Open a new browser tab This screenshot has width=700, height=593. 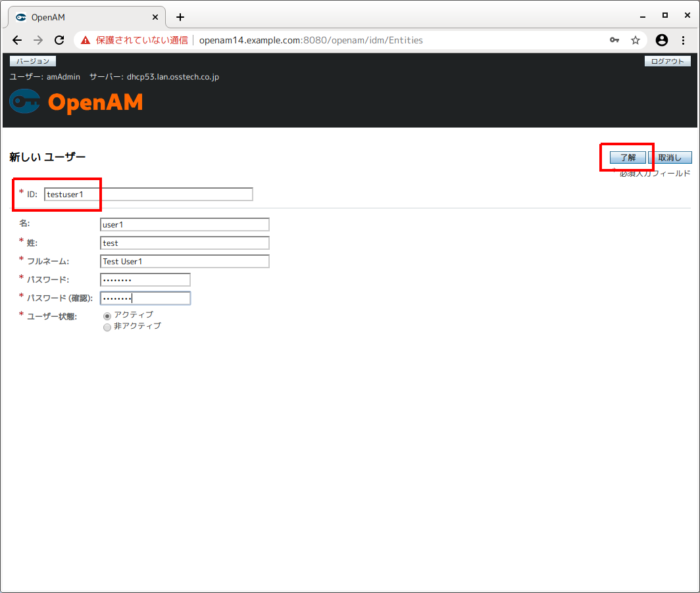tap(180, 17)
